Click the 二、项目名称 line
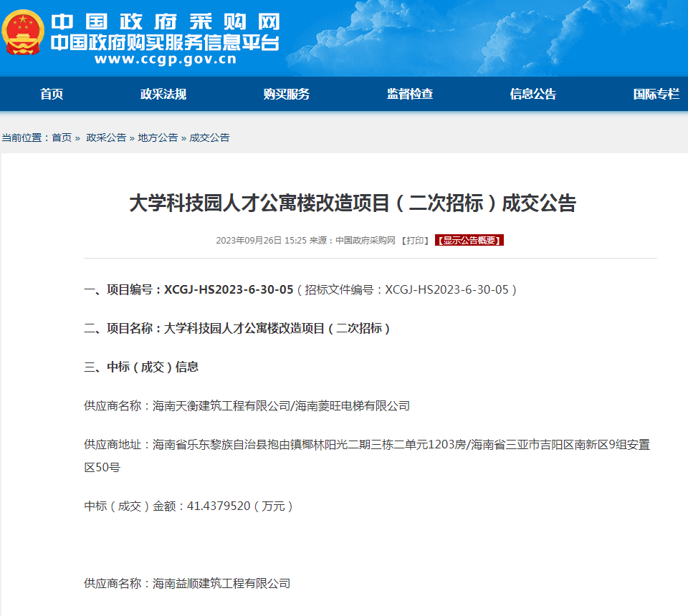 pos(237,328)
